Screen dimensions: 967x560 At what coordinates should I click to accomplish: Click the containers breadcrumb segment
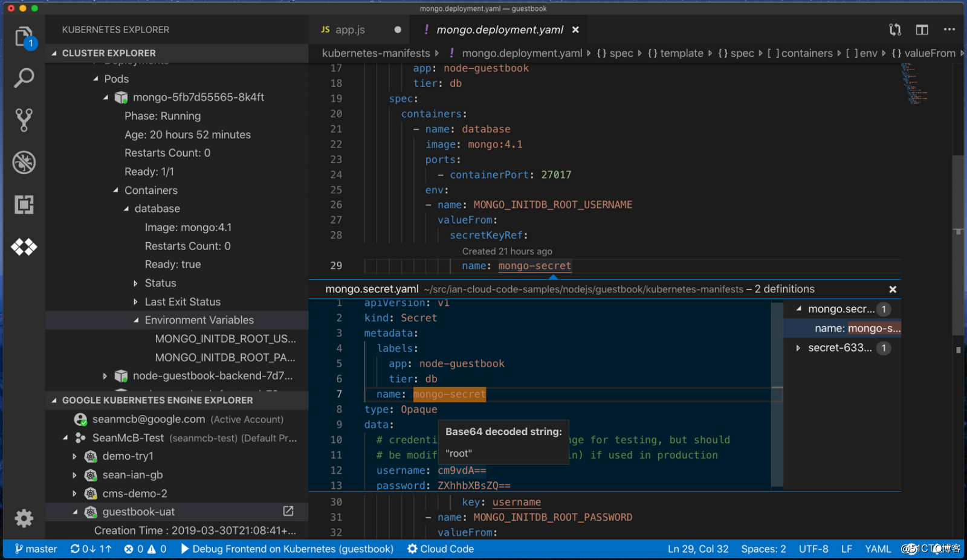[800, 53]
